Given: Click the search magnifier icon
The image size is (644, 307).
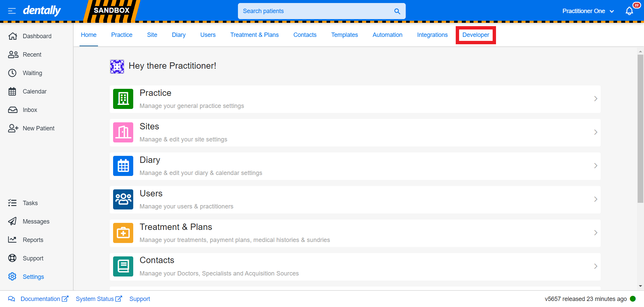Looking at the screenshot, I should point(397,11).
